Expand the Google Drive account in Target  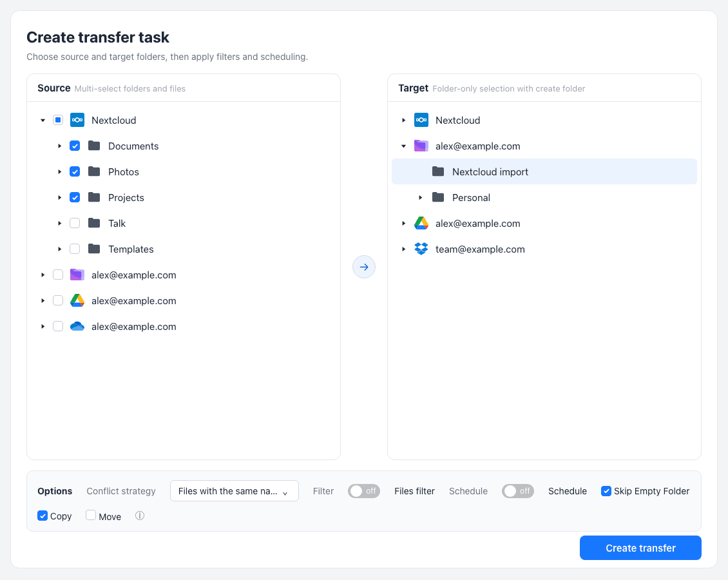click(x=403, y=224)
